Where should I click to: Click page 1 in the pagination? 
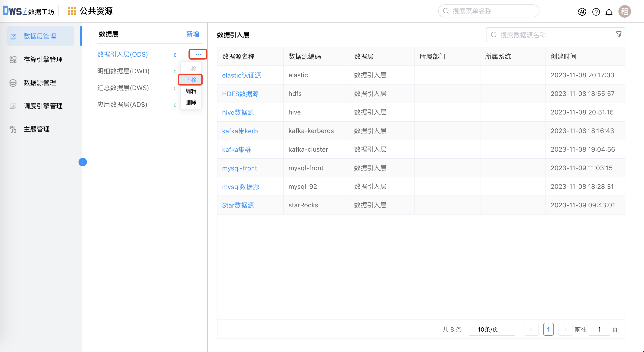549,329
